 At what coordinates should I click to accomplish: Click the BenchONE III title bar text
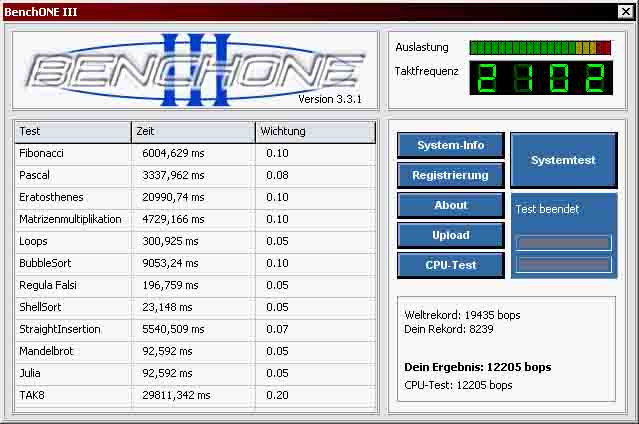pyautogui.click(x=41, y=12)
